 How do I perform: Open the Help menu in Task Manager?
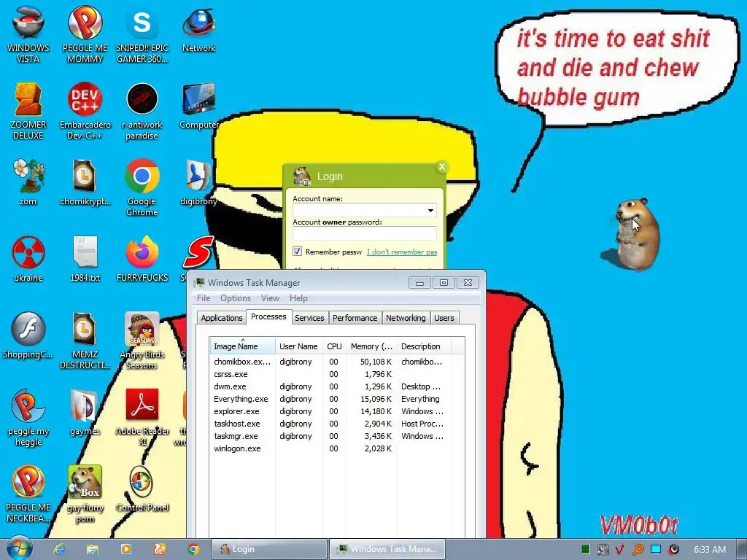[298, 298]
